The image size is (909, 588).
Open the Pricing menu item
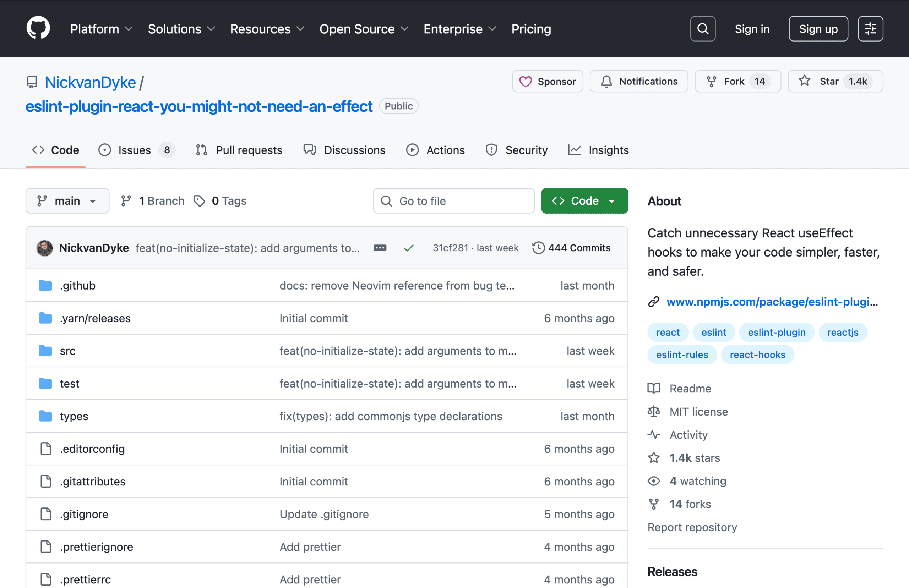[531, 29]
